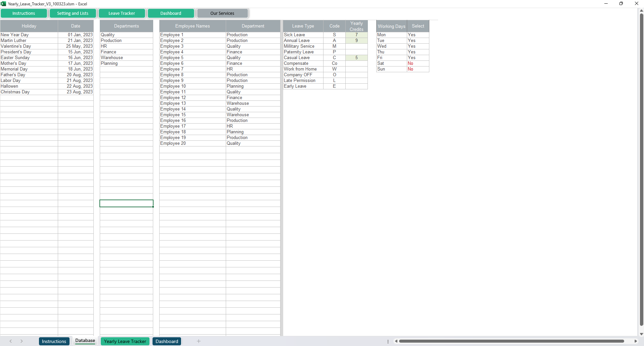Open the Instructions green button
The width and height of the screenshot is (644, 346).
pyautogui.click(x=24, y=13)
